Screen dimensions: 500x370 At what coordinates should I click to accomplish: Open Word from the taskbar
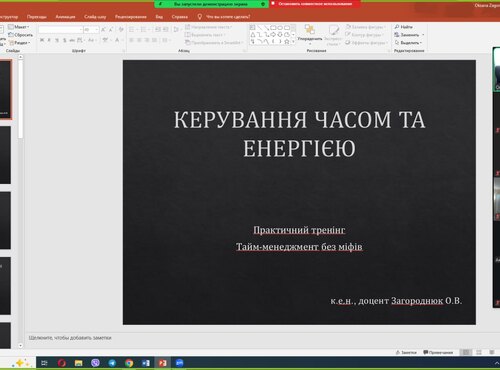tap(146, 363)
